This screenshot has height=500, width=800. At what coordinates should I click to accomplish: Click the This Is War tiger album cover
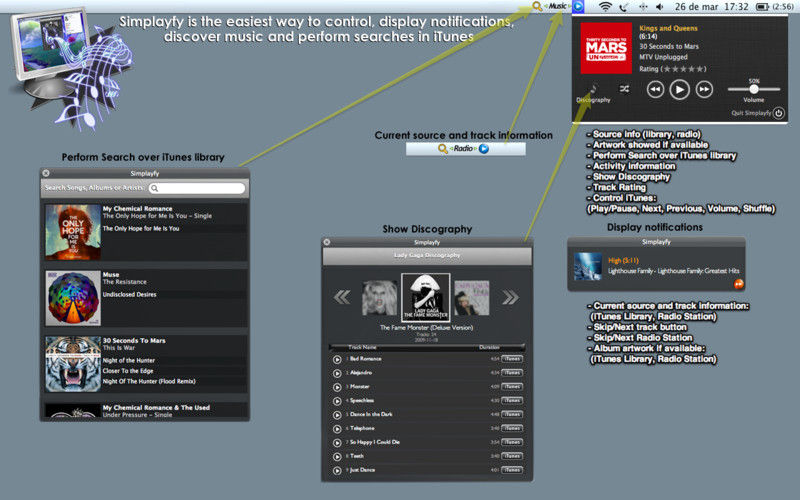(x=73, y=364)
